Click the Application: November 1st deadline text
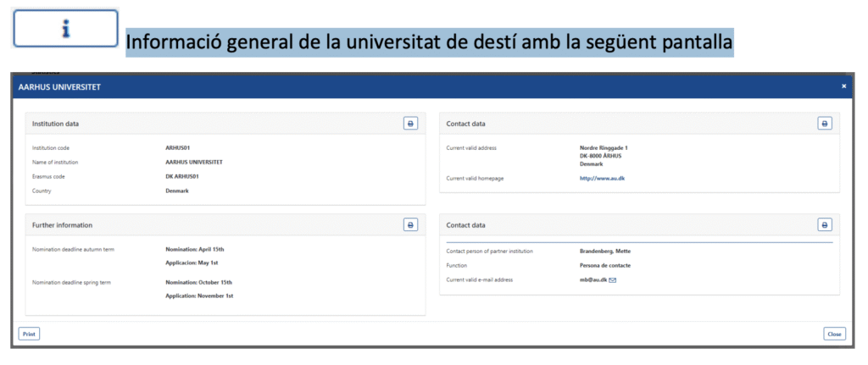Screen dimensions: 868x365 click(x=199, y=296)
